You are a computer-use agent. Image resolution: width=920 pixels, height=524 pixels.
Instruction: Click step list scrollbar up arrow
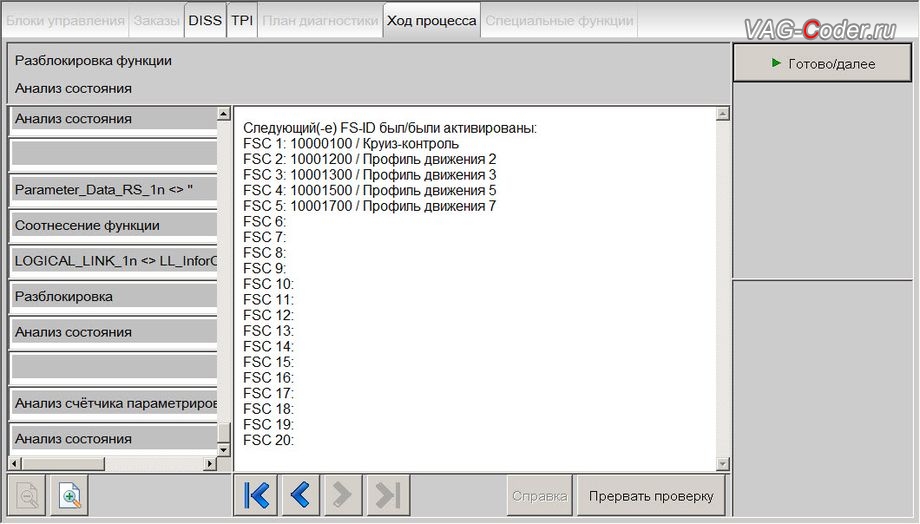click(x=224, y=114)
